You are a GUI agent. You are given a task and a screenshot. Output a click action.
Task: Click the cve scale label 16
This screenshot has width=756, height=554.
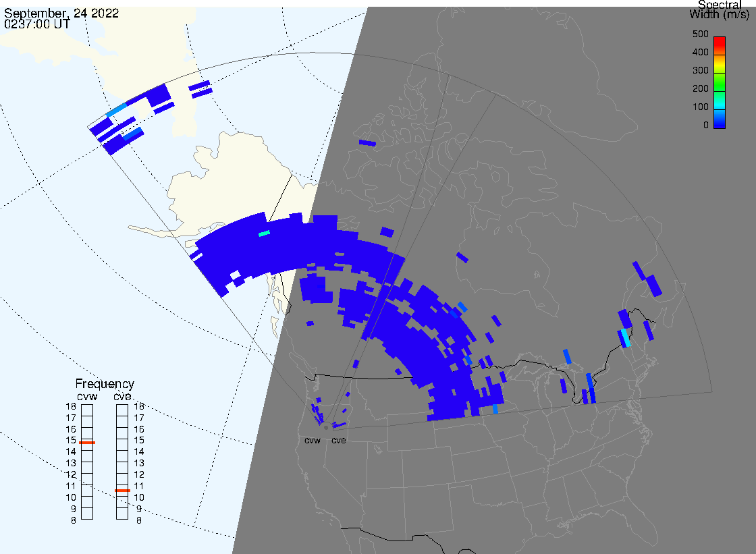click(x=139, y=429)
